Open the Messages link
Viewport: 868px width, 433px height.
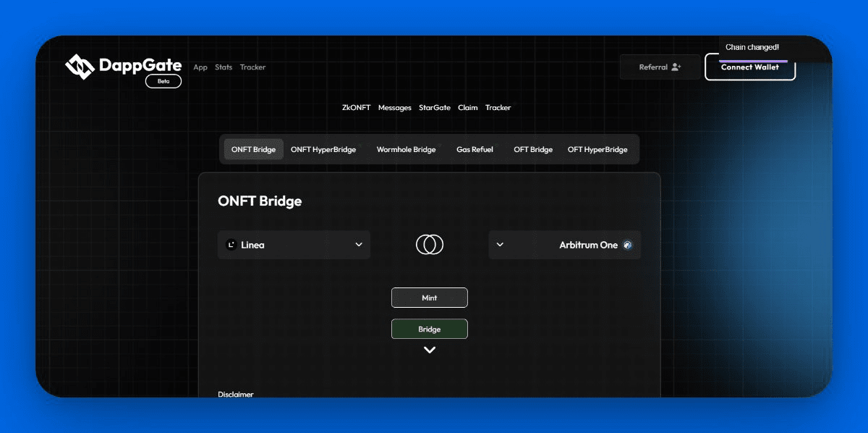click(x=395, y=107)
